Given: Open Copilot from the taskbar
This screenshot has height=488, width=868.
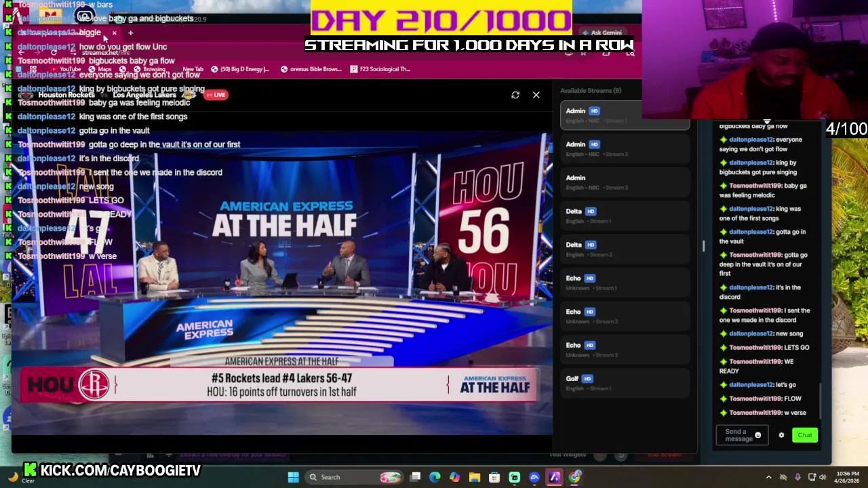Looking at the screenshot, I should (454, 477).
